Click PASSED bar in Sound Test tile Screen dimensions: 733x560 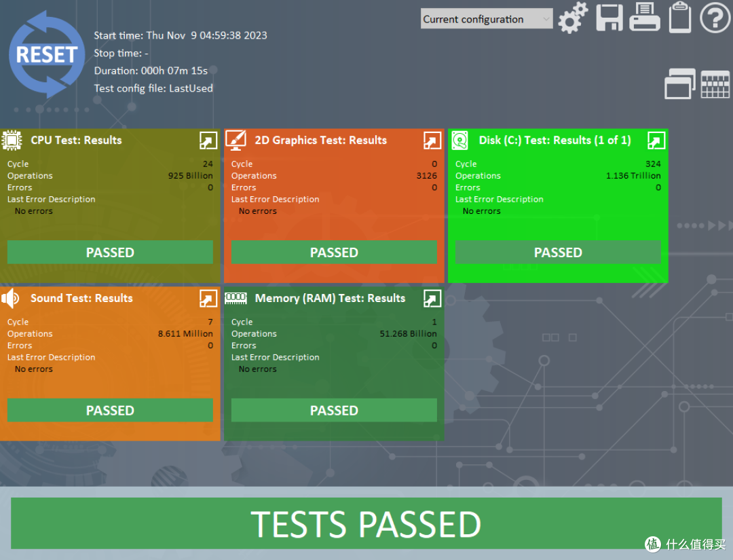point(111,411)
